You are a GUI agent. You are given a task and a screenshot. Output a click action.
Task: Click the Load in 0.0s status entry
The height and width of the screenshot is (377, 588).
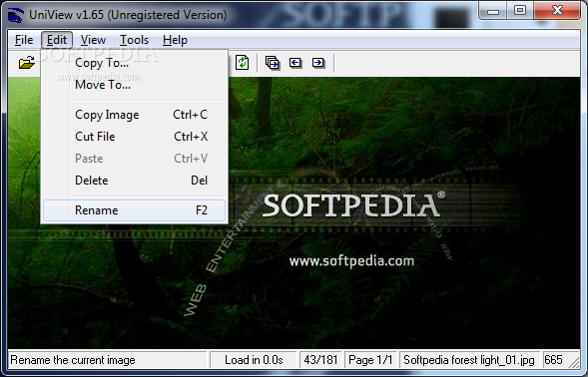(x=254, y=360)
